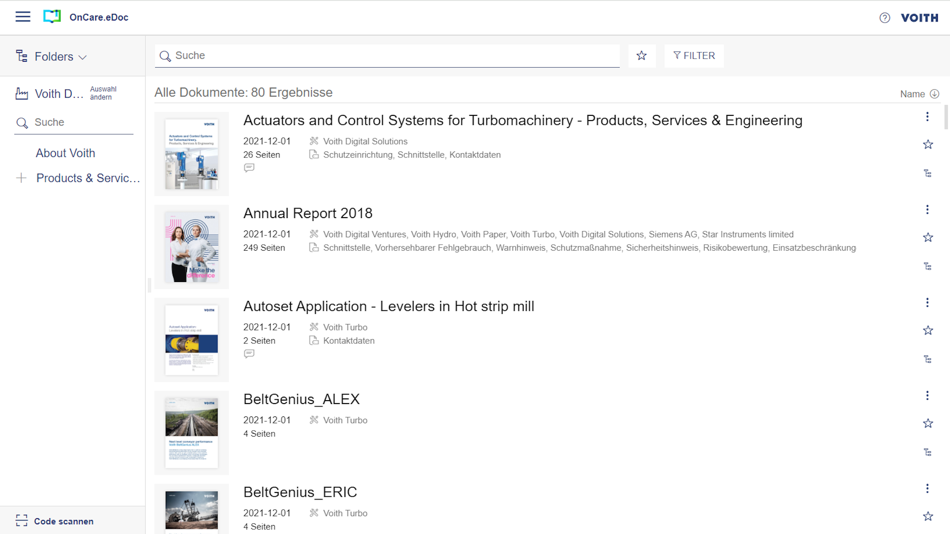950x534 pixels.
Task: Open more options for Autoset Application
Action: coord(927,302)
